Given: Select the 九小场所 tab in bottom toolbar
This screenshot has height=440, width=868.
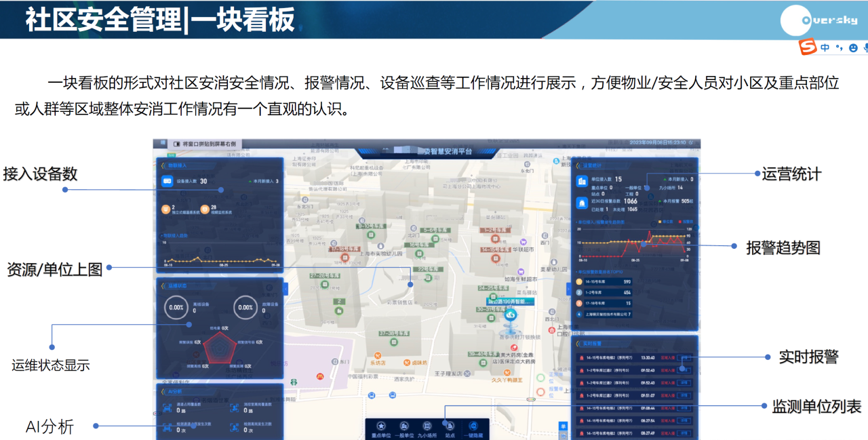Looking at the screenshot, I should tap(427, 426).
